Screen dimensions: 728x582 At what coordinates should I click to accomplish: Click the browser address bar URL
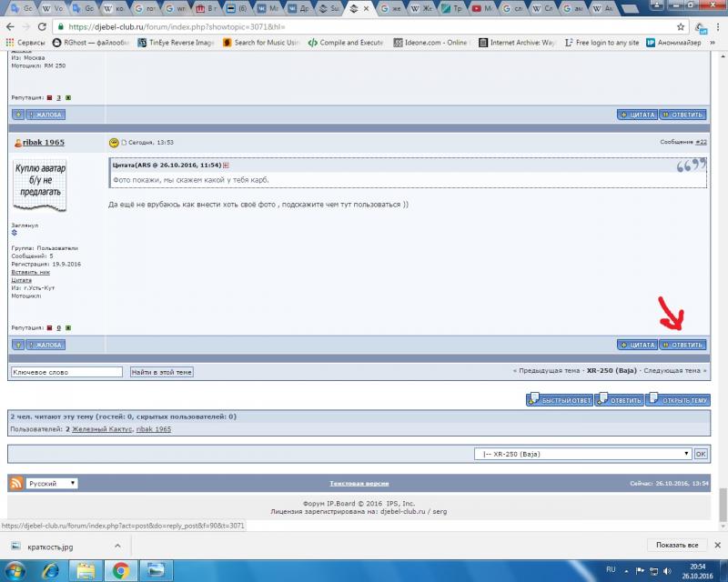pyautogui.click(x=177, y=27)
